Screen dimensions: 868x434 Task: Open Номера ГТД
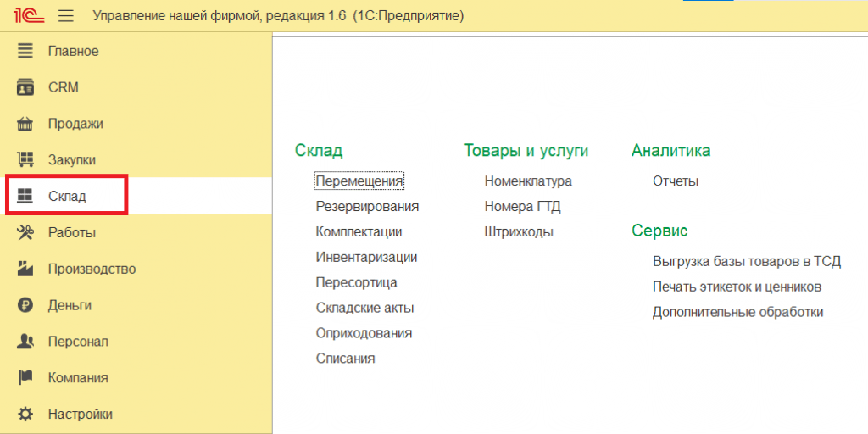tap(522, 207)
